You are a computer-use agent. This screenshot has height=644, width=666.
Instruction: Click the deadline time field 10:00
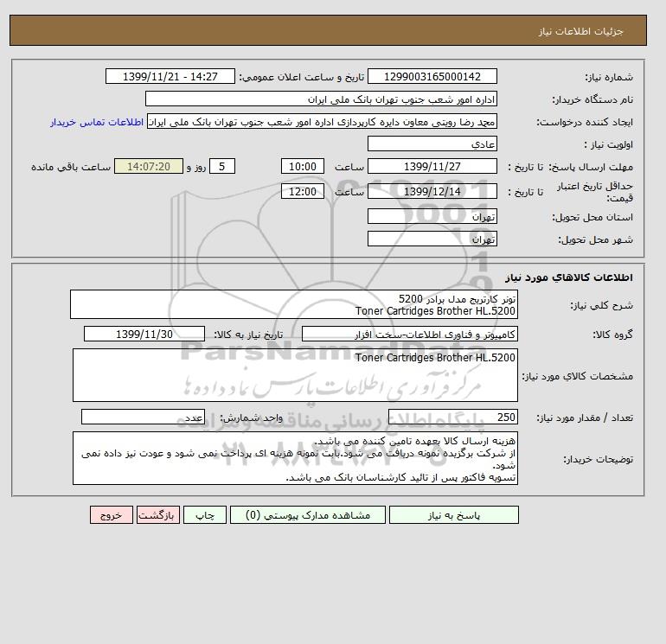pos(303,167)
